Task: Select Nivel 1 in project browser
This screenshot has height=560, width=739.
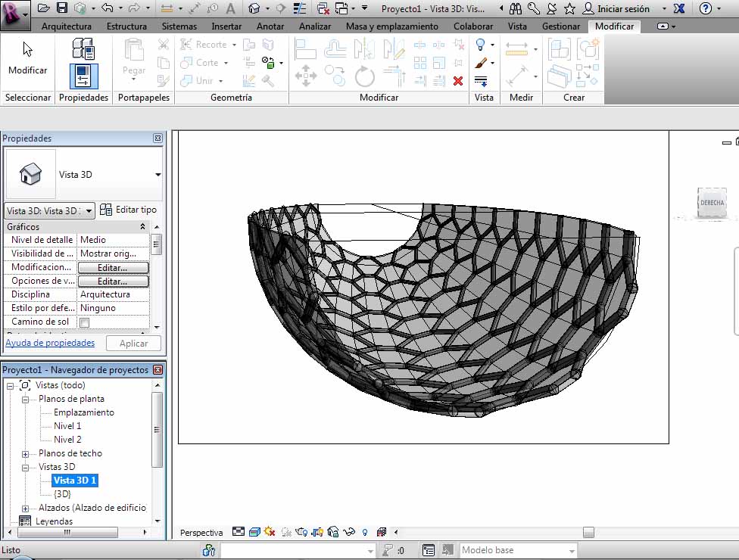Action: click(x=67, y=426)
